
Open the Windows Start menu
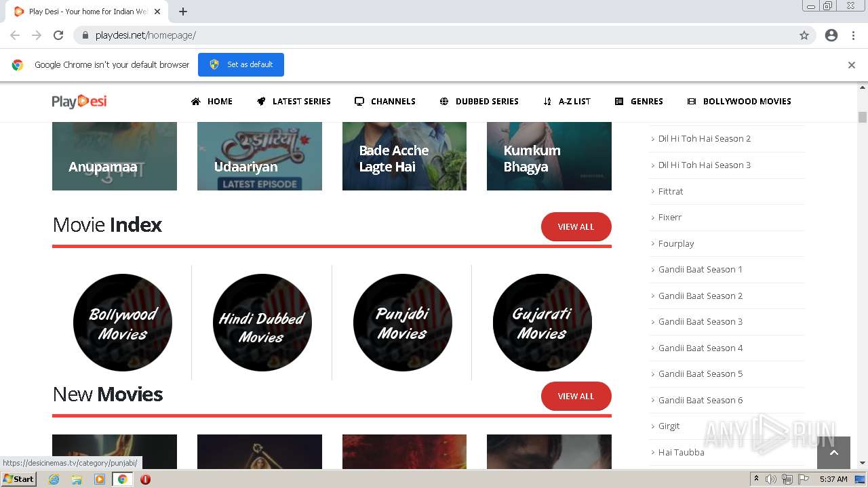[x=18, y=479]
